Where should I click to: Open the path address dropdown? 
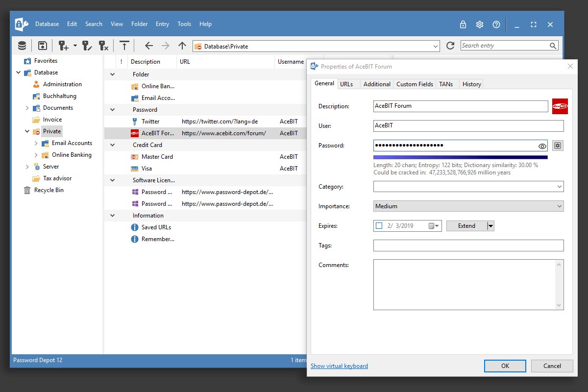tap(436, 46)
